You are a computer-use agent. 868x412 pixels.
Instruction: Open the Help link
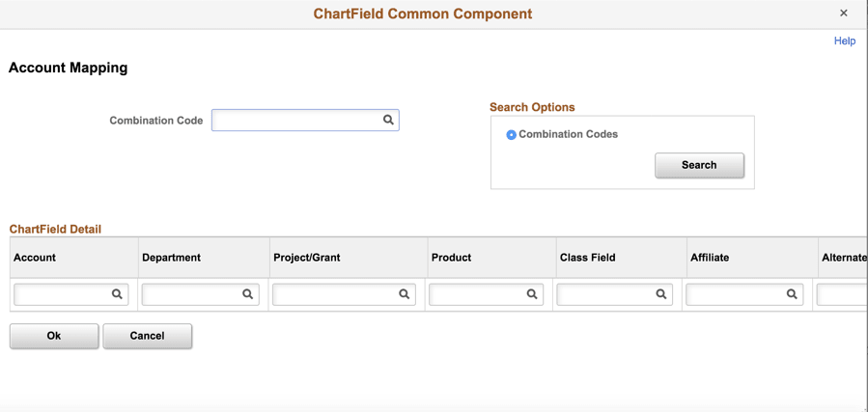click(845, 41)
